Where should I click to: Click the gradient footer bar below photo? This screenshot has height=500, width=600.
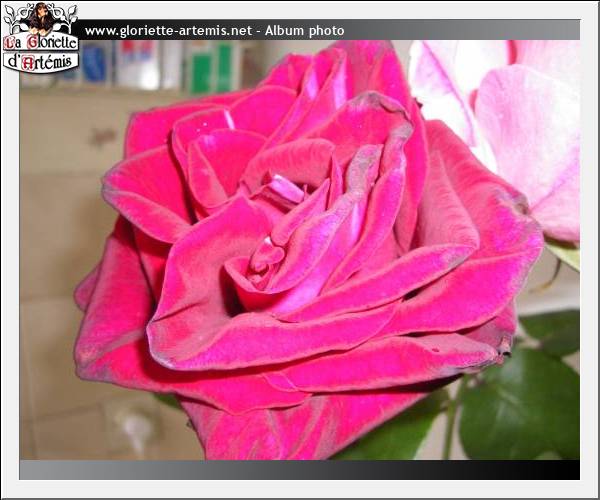click(x=300, y=470)
